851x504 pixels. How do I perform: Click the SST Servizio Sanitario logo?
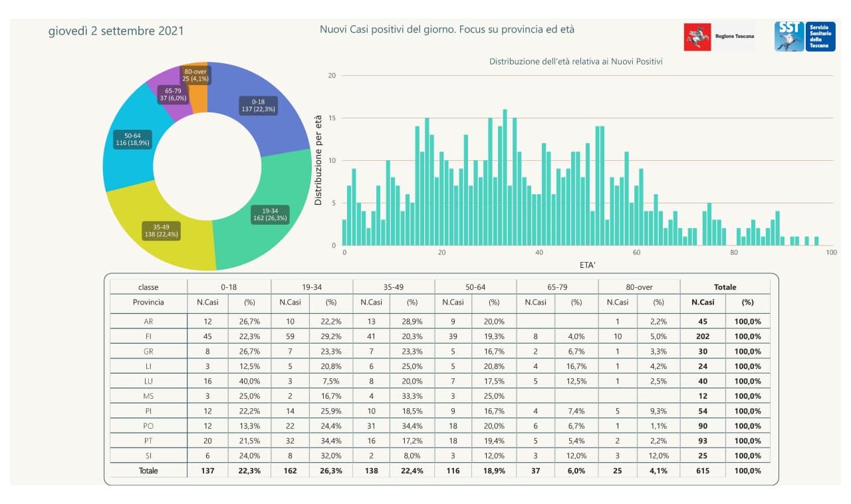coord(789,36)
